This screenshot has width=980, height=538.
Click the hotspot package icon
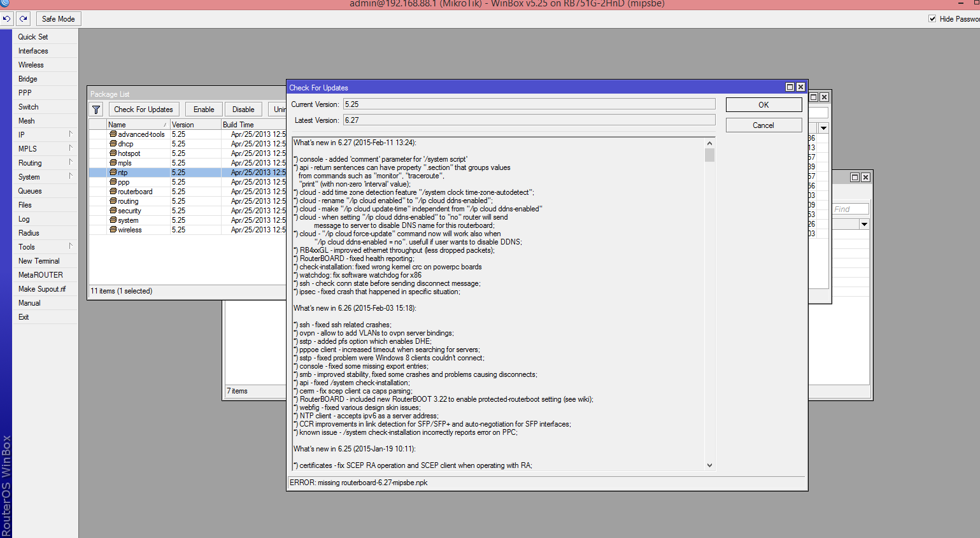click(x=113, y=153)
